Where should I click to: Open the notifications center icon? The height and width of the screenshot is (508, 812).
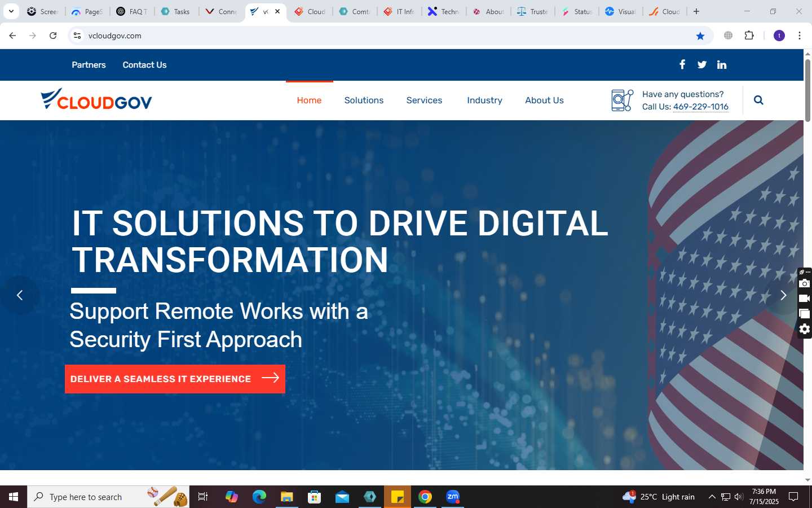coord(793,497)
